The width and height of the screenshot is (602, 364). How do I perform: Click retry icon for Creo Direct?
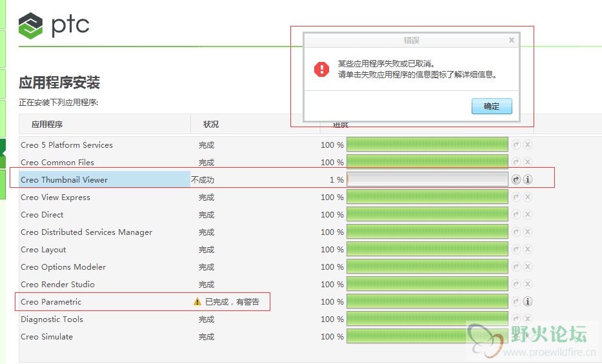point(516,214)
